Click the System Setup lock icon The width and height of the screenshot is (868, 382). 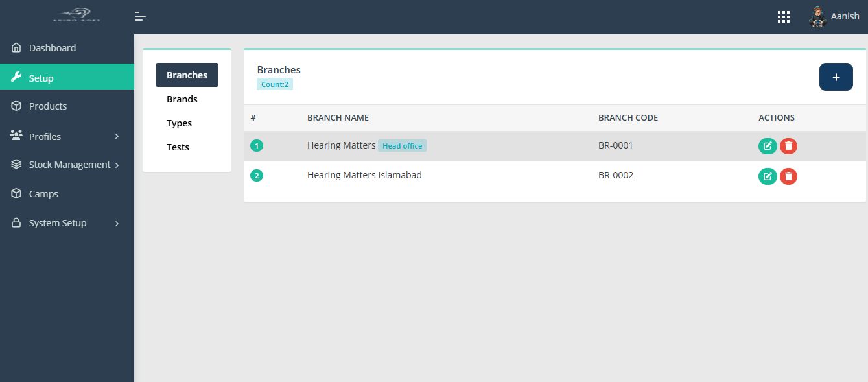click(16, 222)
